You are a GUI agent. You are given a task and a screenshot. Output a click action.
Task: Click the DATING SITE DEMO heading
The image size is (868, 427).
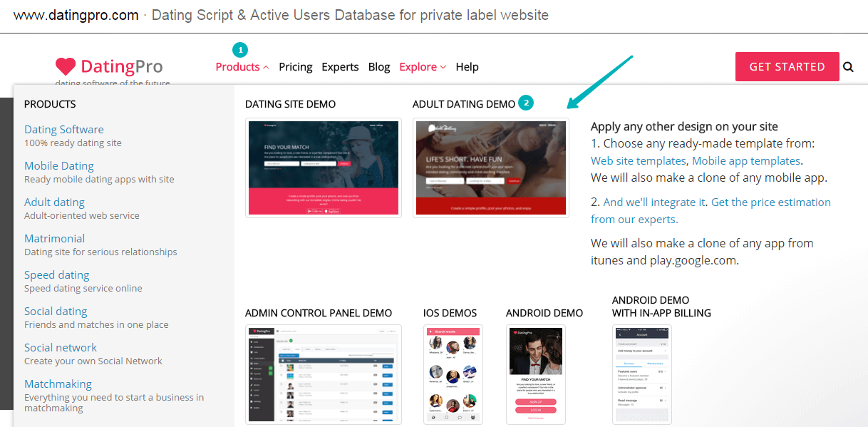(290, 104)
